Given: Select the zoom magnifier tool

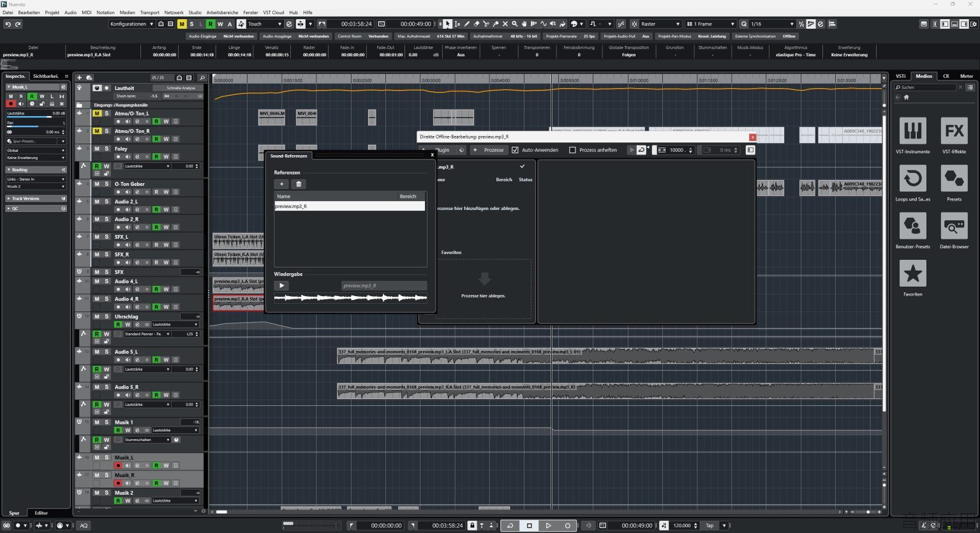Looking at the screenshot, I should pyautogui.click(x=515, y=24).
